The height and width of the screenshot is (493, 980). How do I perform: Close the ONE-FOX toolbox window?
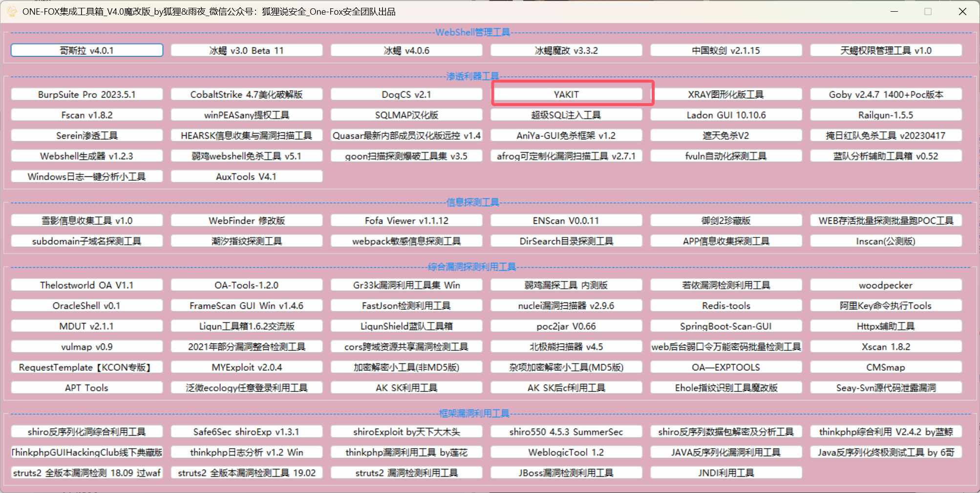(x=962, y=11)
